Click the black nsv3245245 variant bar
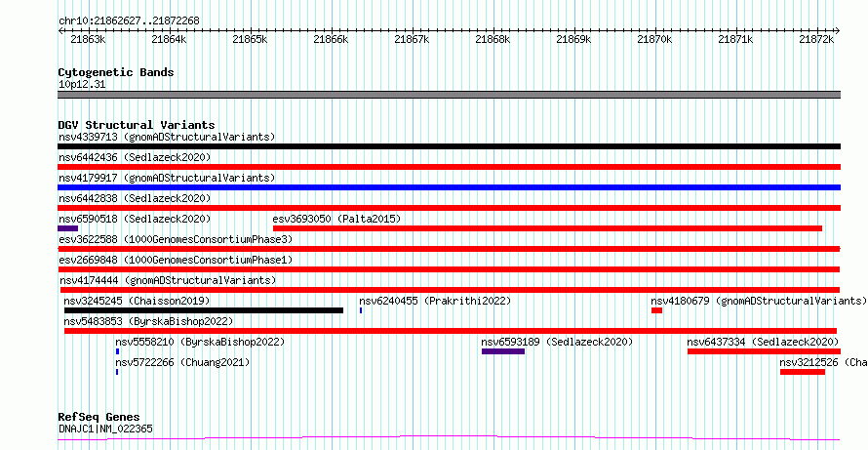The width and height of the screenshot is (868, 450). coord(204,310)
